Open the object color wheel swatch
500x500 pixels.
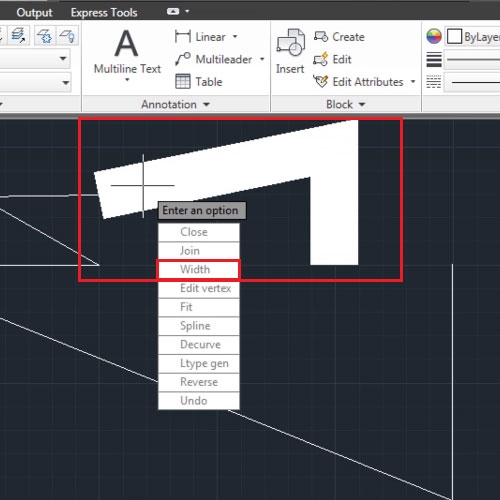[x=434, y=36]
